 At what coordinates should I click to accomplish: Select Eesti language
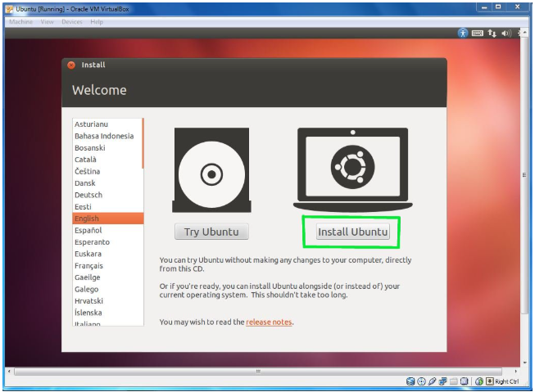coord(107,206)
